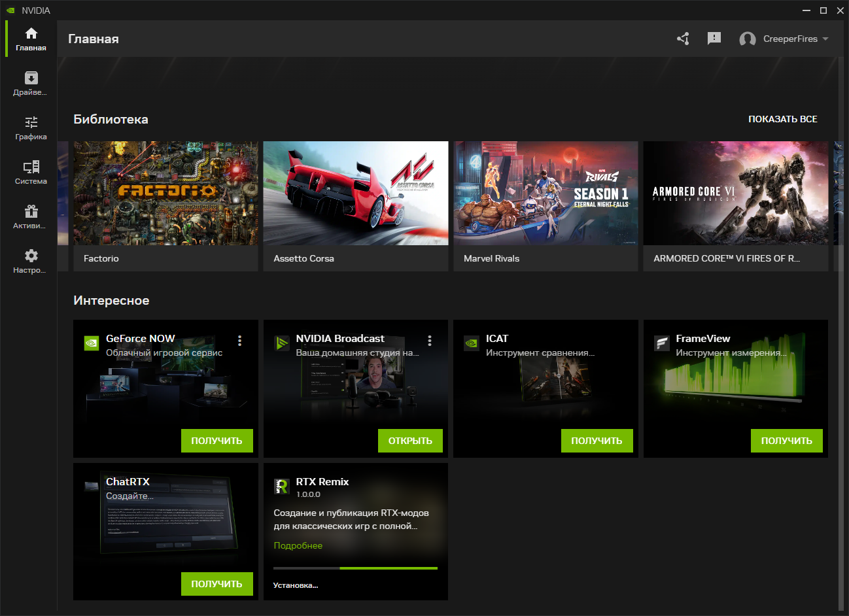
Task: Click the ChatRTX app icon
Action: (92, 486)
